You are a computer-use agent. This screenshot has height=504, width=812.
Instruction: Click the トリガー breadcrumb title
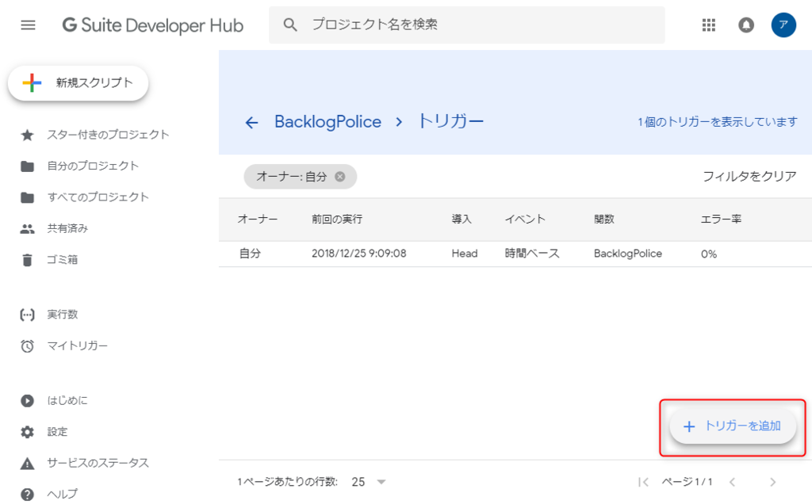[450, 121]
